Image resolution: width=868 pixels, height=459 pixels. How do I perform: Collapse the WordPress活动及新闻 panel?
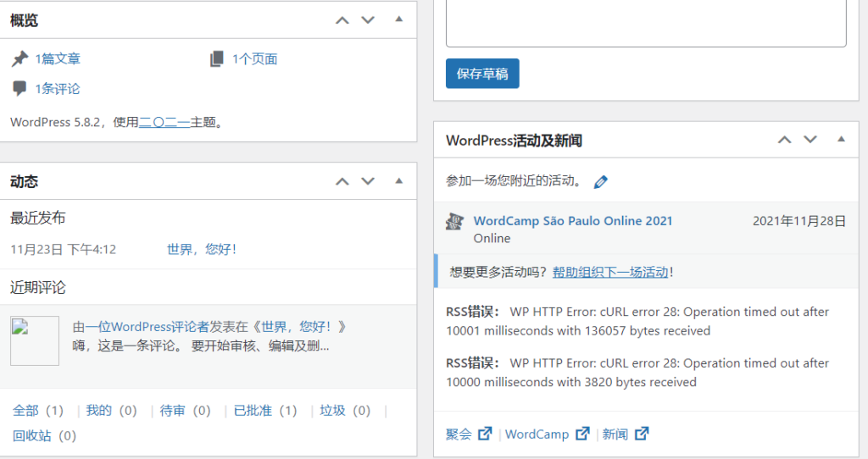(841, 139)
